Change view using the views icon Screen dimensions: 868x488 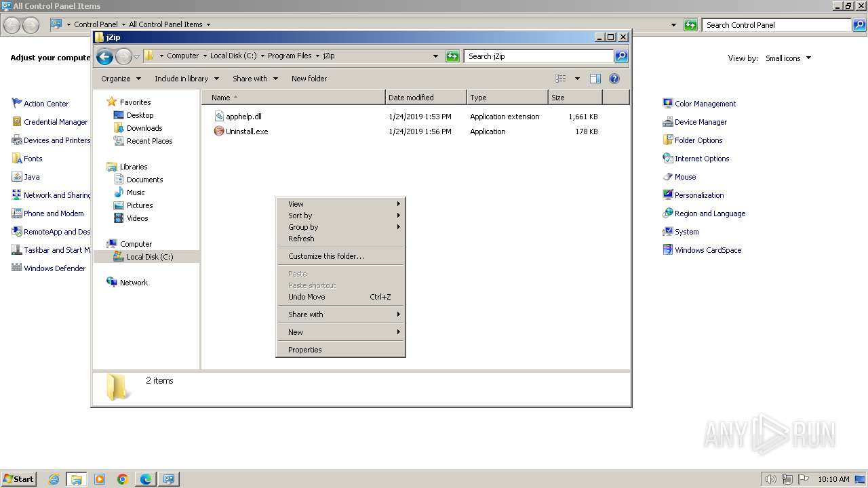pyautogui.click(x=561, y=79)
